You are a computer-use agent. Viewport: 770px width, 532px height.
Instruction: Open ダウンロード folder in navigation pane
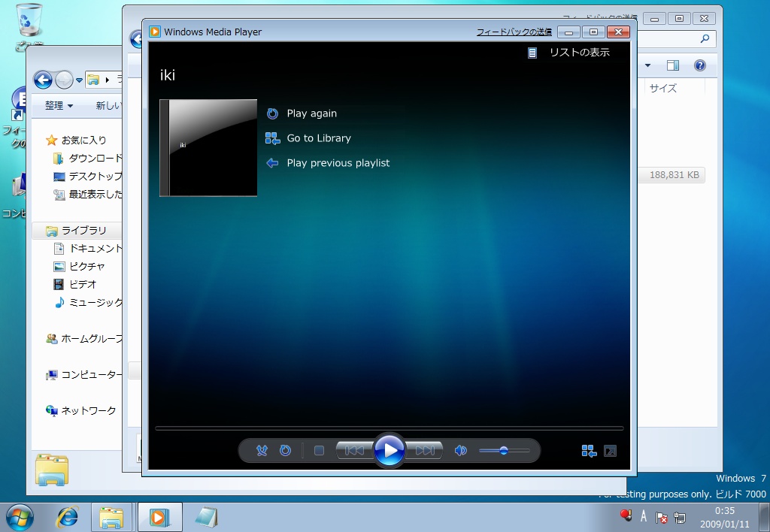click(x=95, y=159)
